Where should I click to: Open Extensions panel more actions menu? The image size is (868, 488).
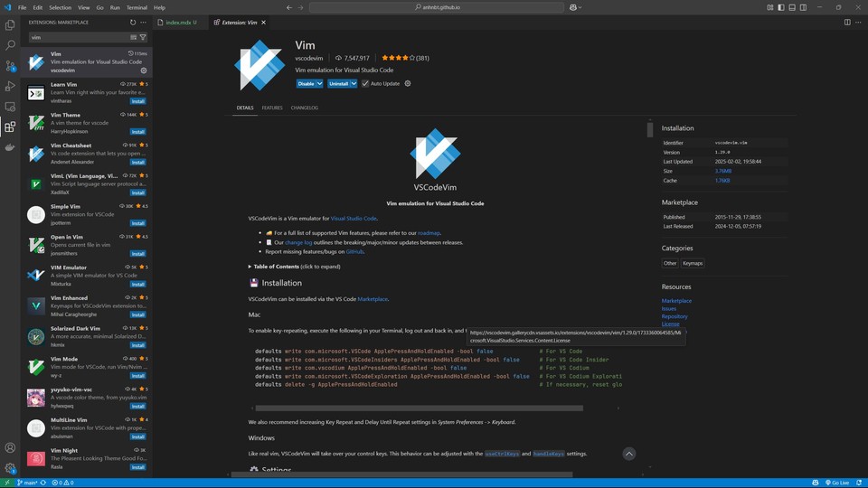click(x=144, y=23)
